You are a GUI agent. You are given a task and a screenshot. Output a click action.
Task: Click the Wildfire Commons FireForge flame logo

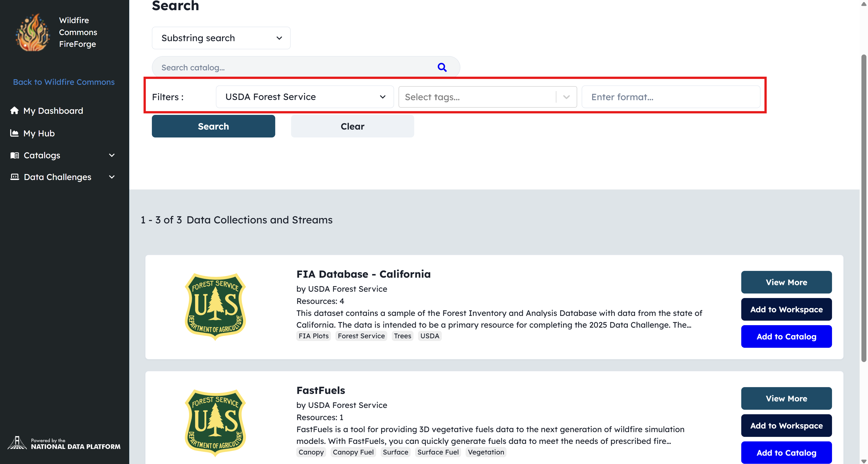tap(33, 33)
